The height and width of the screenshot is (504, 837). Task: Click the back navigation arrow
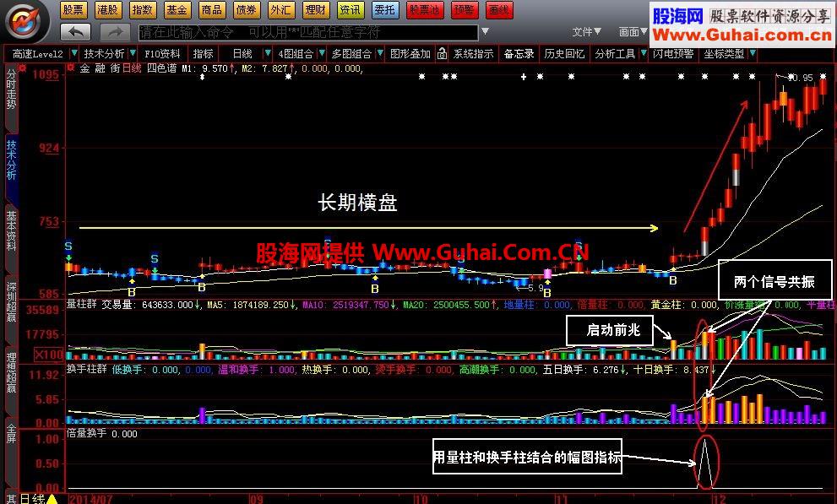click(77, 31)
